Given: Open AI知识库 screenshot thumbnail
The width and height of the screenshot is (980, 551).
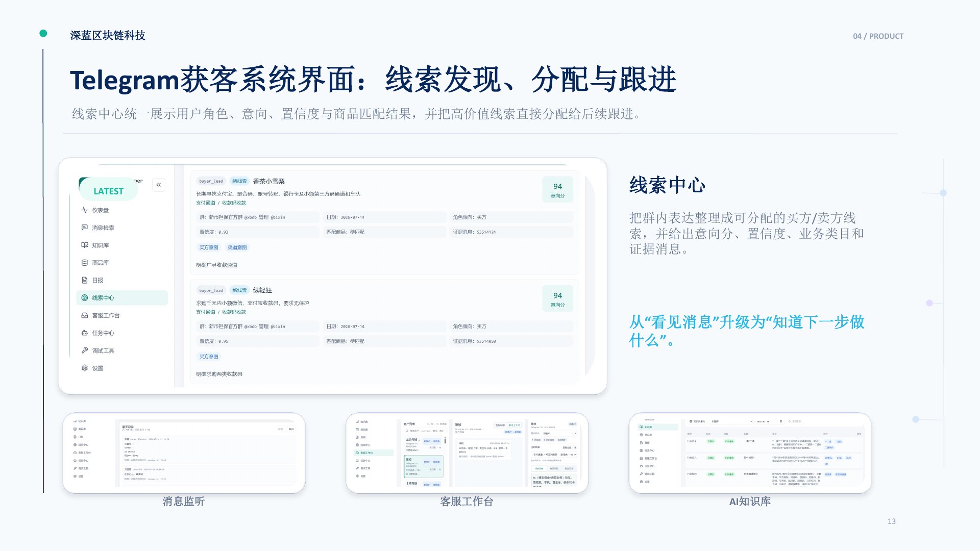Looking at the screenshot, I should pos(750,453).
